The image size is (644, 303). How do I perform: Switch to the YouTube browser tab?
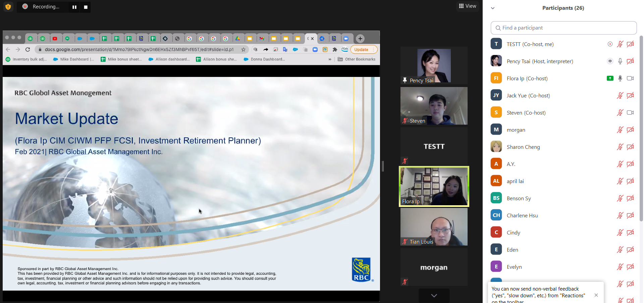[x=55, y=39]
